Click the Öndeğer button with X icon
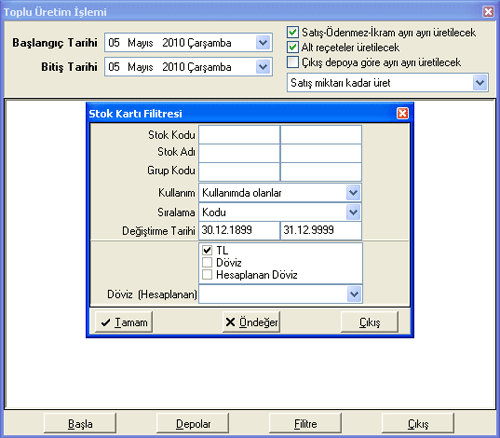500x438 pixels. [251, 322]
